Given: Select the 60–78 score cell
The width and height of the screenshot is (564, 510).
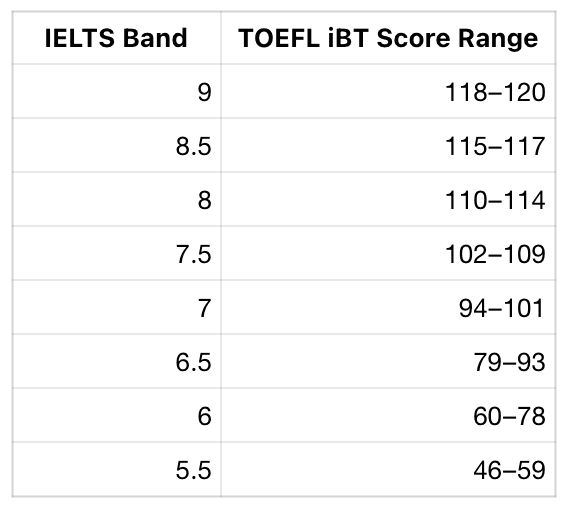Looking at the screenshot, I should point(388,415).
